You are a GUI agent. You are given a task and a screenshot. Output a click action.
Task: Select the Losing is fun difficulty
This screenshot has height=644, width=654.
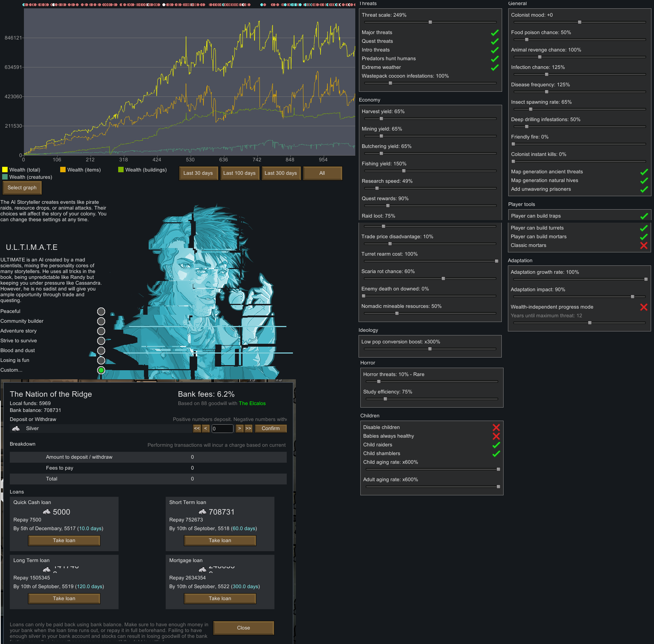tap(101, 360)
